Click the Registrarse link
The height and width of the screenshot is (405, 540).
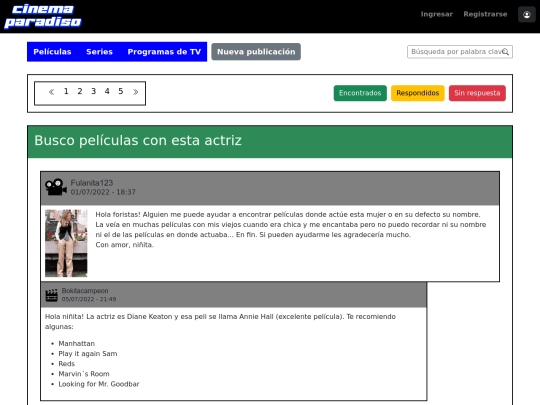click(485, 14)
